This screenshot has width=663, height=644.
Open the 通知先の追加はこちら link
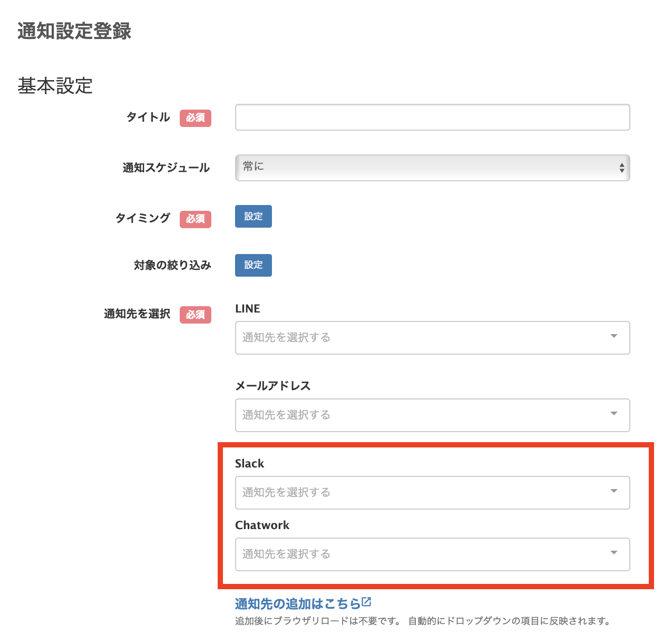click(x=298, y=603)
